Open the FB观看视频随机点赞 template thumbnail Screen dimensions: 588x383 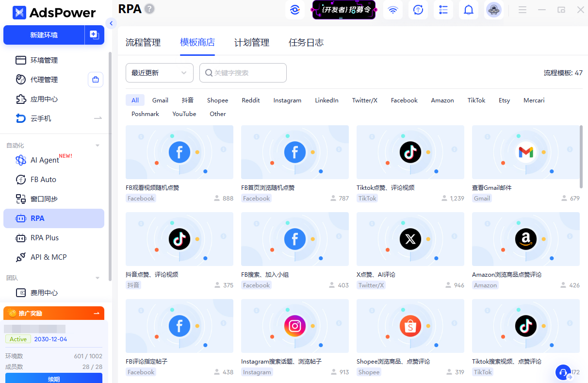[180, 152]
